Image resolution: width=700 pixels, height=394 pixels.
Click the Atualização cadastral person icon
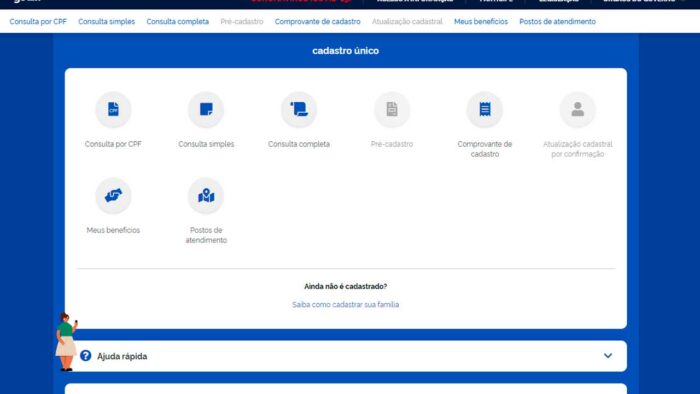point(577,110)
